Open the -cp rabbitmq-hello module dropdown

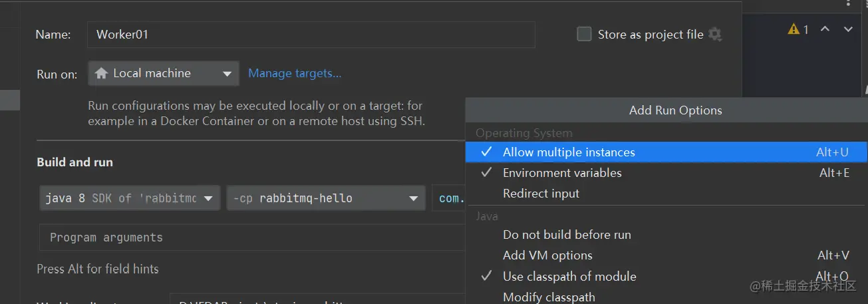(x=326, y=198)
